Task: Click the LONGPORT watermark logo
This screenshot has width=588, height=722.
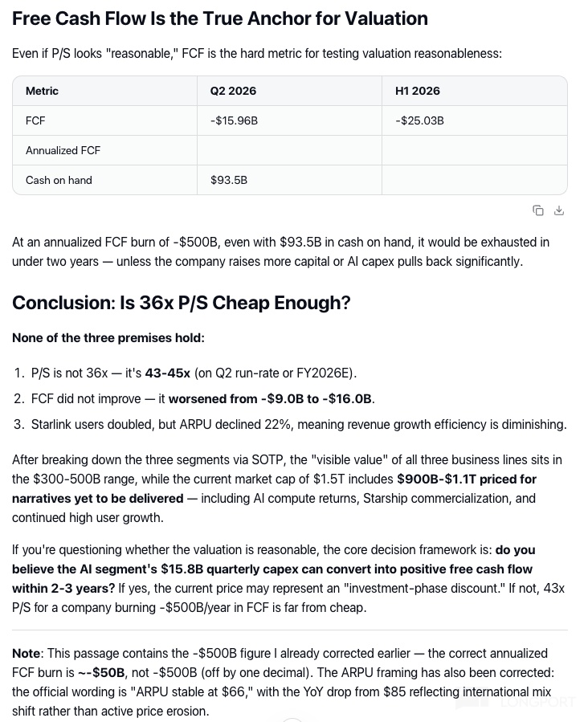Action: [x=515, y=702]
